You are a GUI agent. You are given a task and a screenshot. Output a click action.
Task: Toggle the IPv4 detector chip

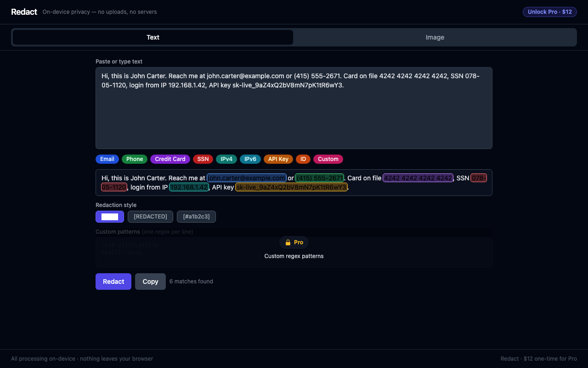point(226,159)
